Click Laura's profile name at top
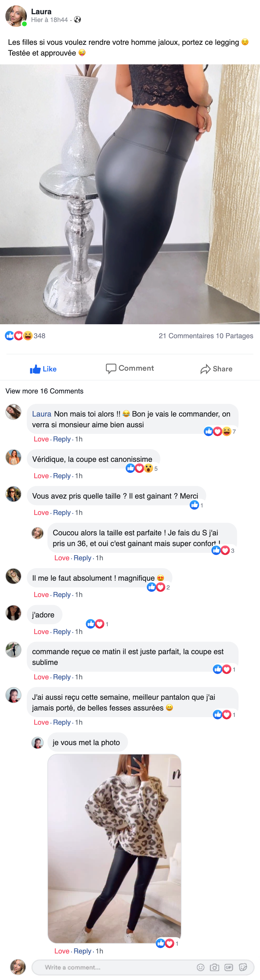 coord(41,12)
